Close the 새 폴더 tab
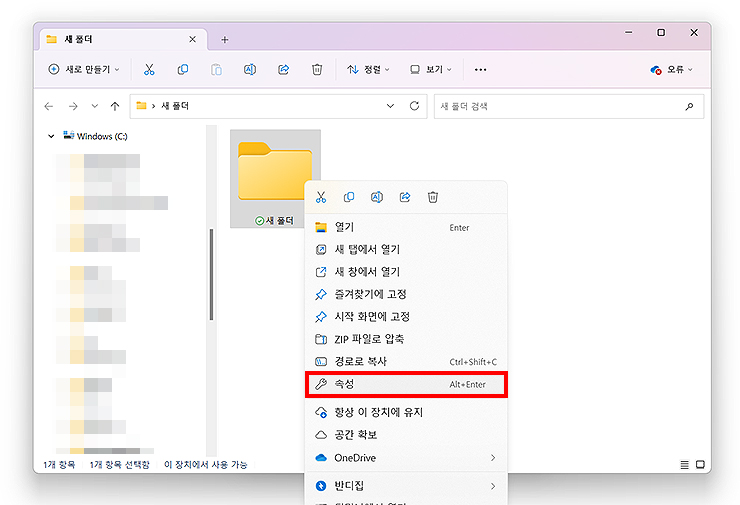Viewport: 740px width, 505px height. coord(193,39)
